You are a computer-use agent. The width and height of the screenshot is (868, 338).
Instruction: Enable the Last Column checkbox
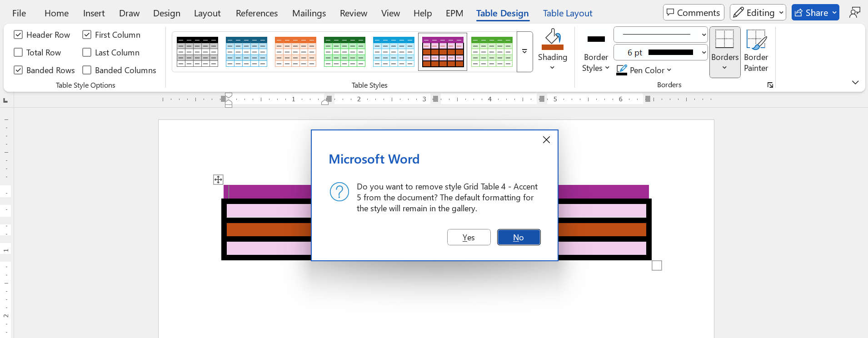[x=87, y=52]
